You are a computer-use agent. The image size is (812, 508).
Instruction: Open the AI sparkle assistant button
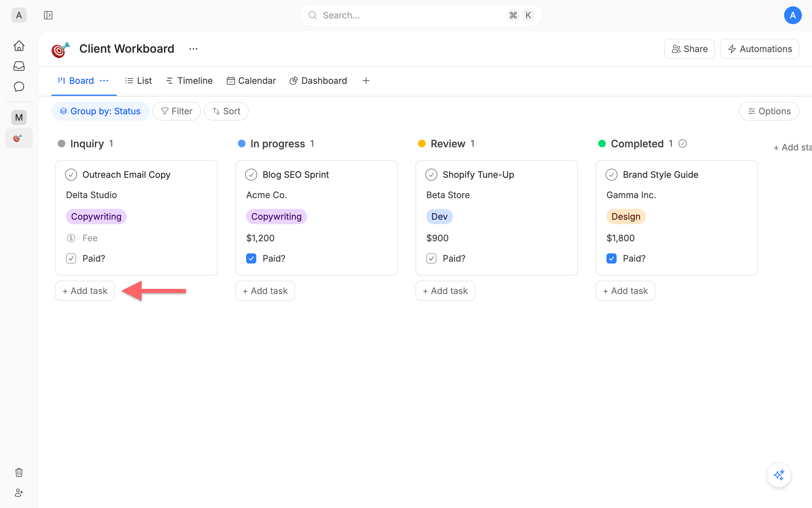tap(779, 475)
